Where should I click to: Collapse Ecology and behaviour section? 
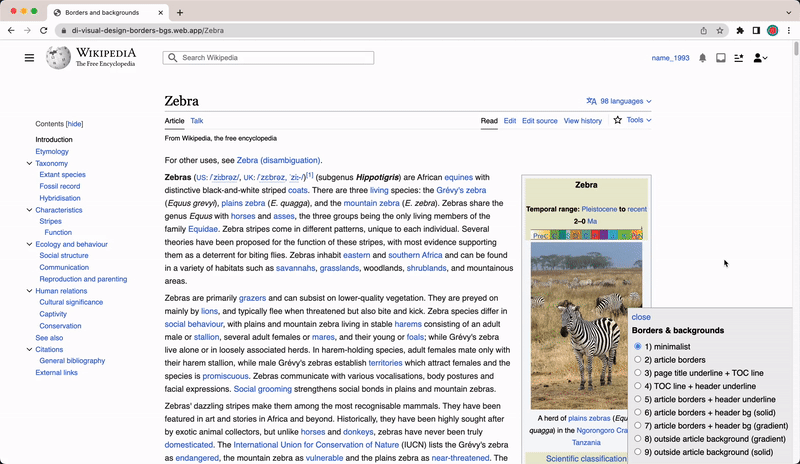click(29, 244)
